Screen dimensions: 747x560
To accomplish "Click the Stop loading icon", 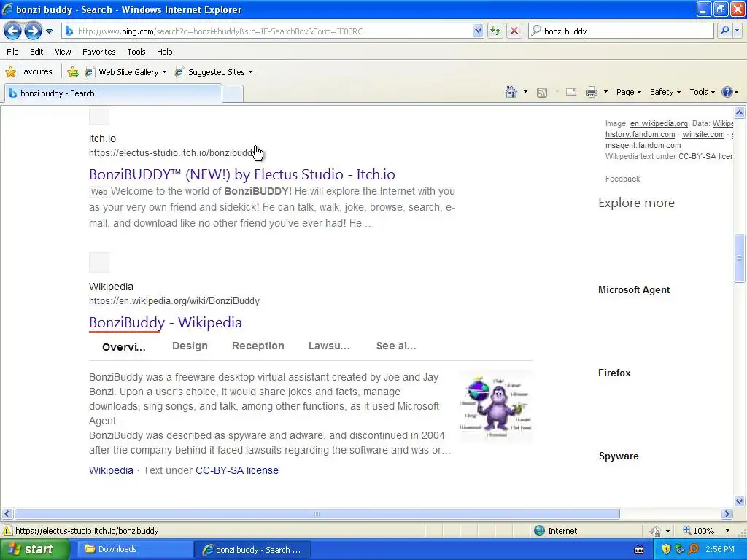I will click(514, 31).
